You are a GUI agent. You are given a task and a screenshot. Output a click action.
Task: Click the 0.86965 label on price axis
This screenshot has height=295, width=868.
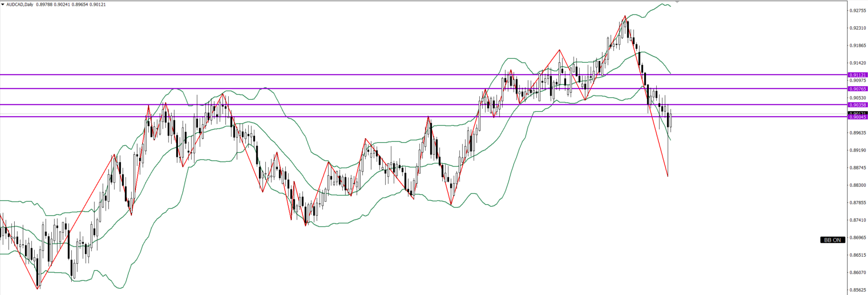(x=857, y=238)
